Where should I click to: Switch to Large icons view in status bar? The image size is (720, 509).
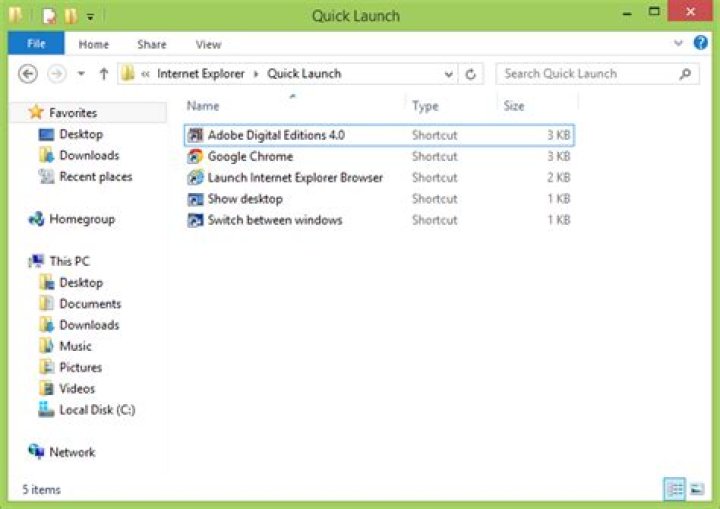(x=697, y=489)
